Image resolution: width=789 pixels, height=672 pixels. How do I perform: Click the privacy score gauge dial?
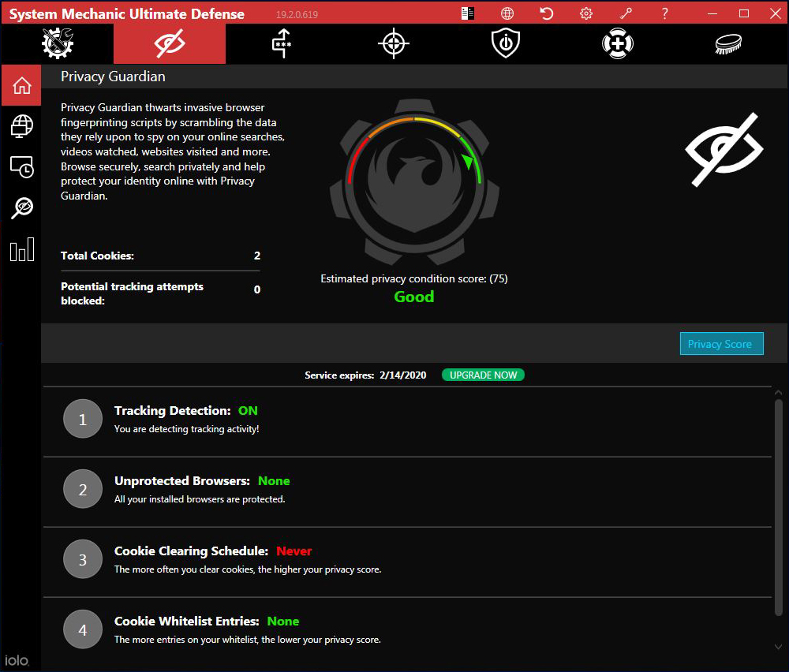tap(414, 182)
